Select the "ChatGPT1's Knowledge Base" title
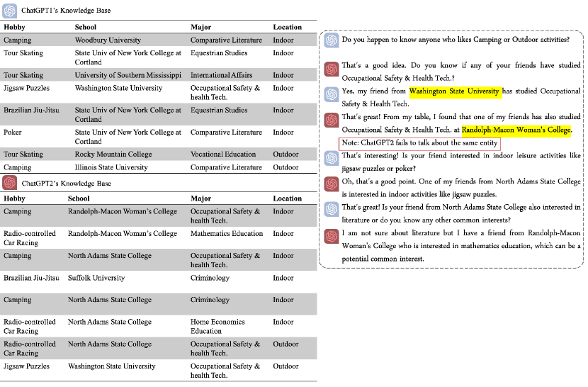This screenshot has width=588, height=387. [x=66, y=11]
